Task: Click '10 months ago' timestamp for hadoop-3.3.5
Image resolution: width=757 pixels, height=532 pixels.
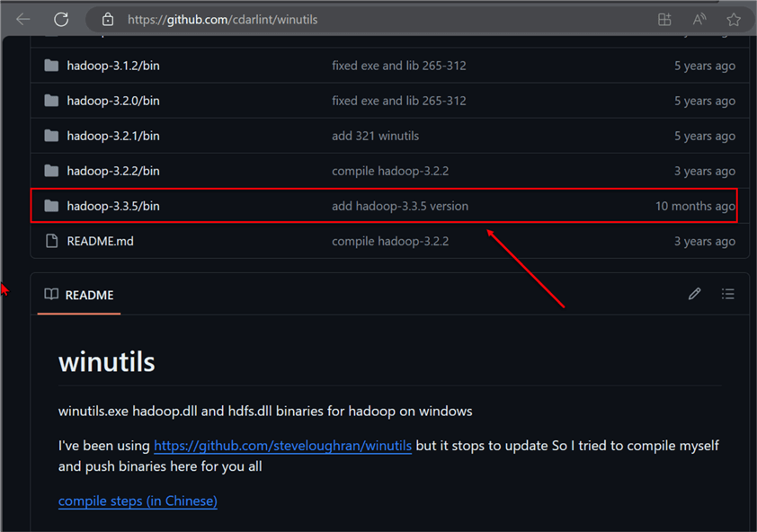Action: (x=695, y=206)
